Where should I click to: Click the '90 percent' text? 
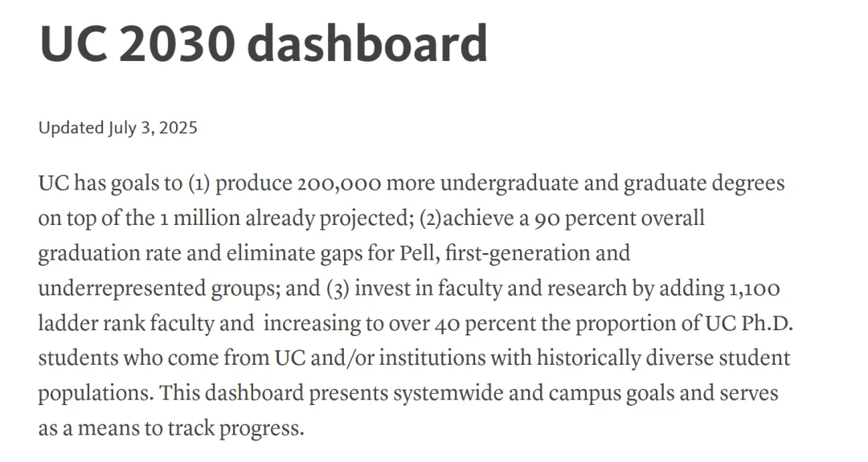click(x=574, y=219)
